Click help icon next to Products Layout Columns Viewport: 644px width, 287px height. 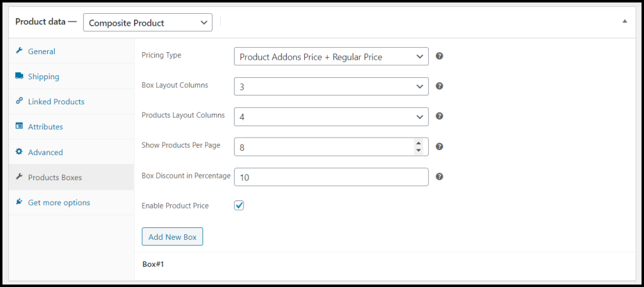pyautogui.click(x=440, y=116)
